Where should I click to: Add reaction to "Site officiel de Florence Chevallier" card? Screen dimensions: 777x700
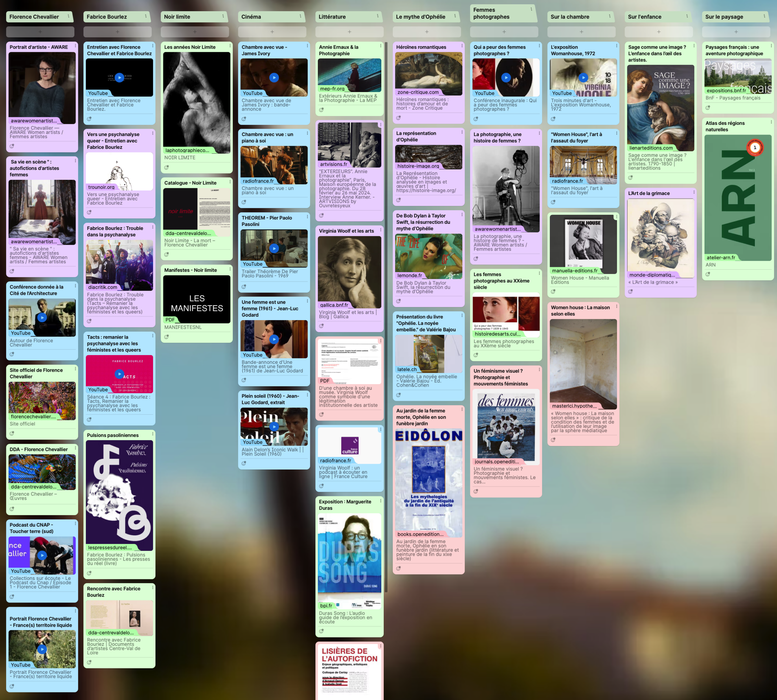pos(12,433)
